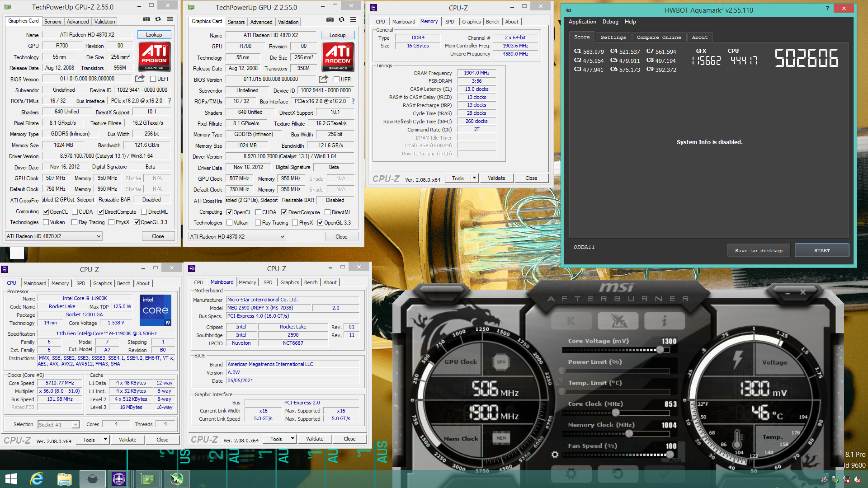Viewport: 868px width, 488px height.
Task: Switch to MSI Afterburner taskbar icon
Action: point(177,479)
